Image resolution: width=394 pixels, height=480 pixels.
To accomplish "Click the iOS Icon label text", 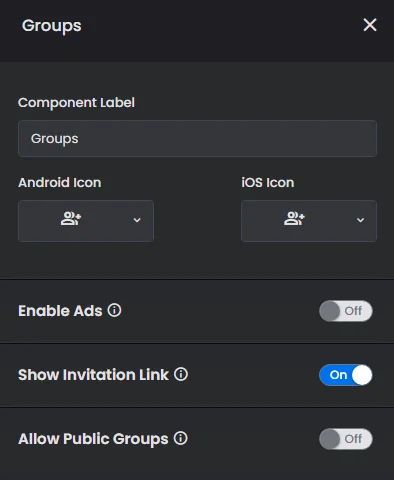I will click(268, 183).
